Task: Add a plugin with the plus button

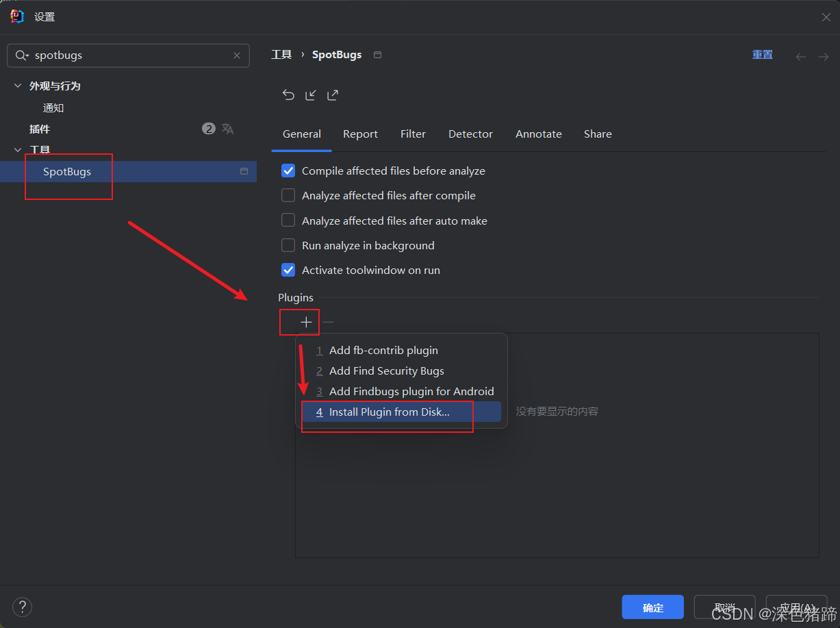Action: [x=306, y=322]
